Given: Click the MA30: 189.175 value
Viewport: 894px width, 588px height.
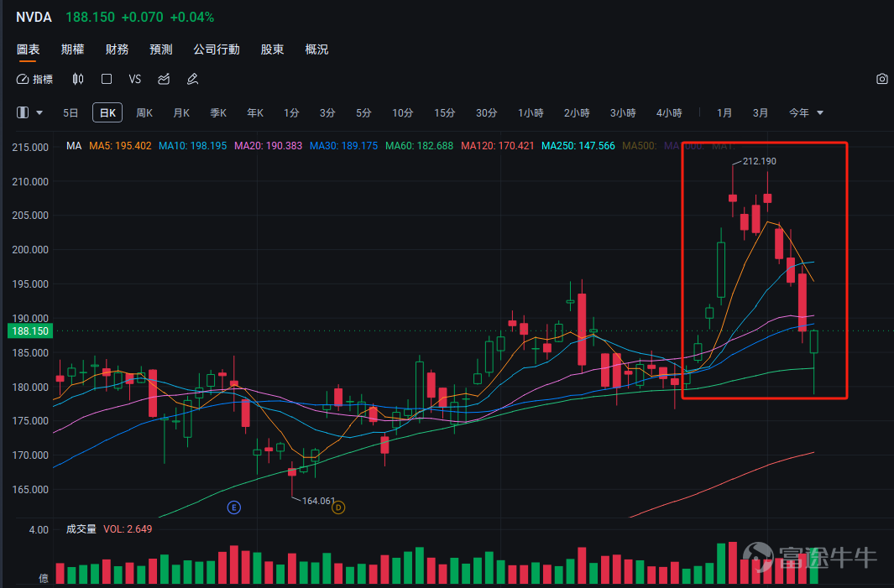Looking at the screenshot, I should (x=344, y=146).
